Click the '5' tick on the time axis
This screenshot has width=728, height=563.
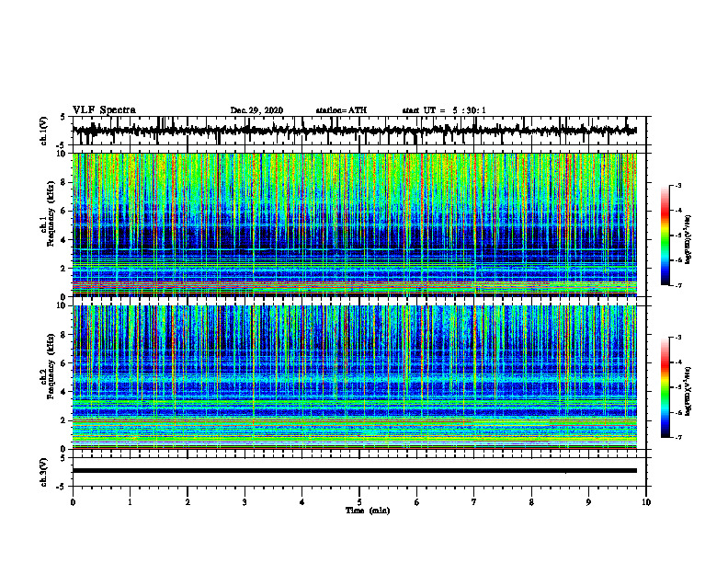(359, 502)
